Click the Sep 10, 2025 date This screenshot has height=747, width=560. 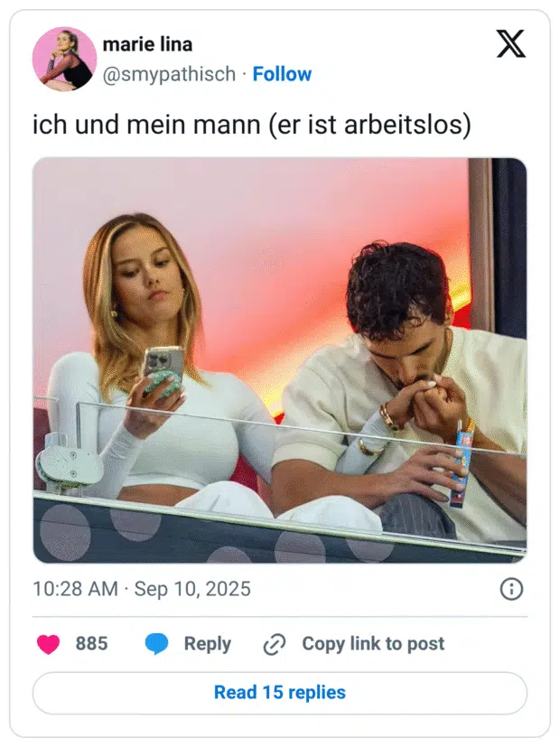click(192, 589)
